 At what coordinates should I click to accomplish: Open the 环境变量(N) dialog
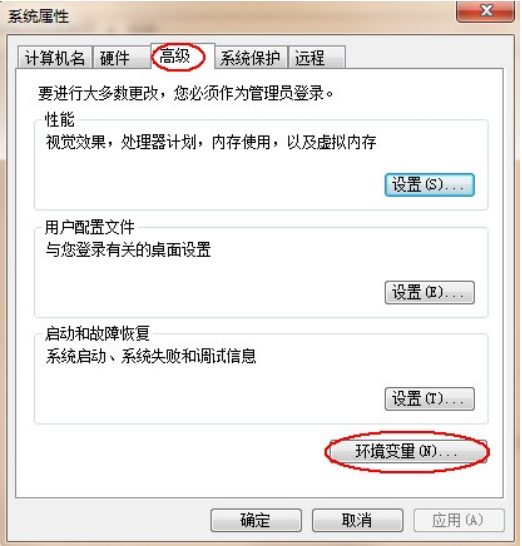tap(407, 452)
